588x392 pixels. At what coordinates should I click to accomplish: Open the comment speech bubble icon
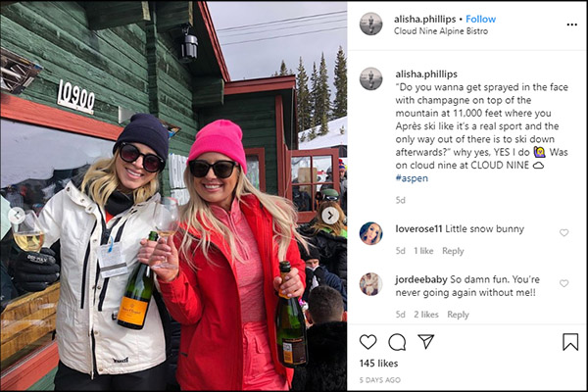click(x=397, y=342)
